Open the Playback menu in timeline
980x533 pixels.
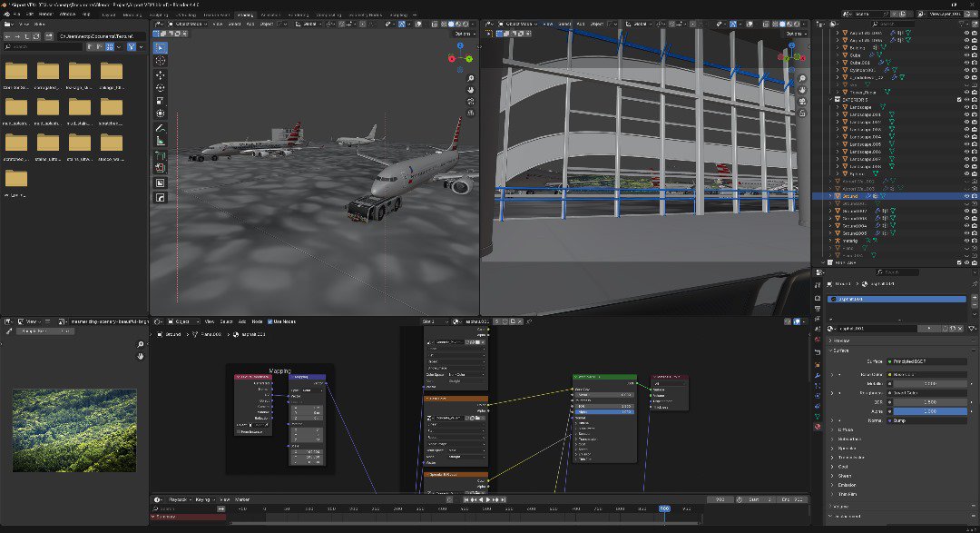click(178, 499)
